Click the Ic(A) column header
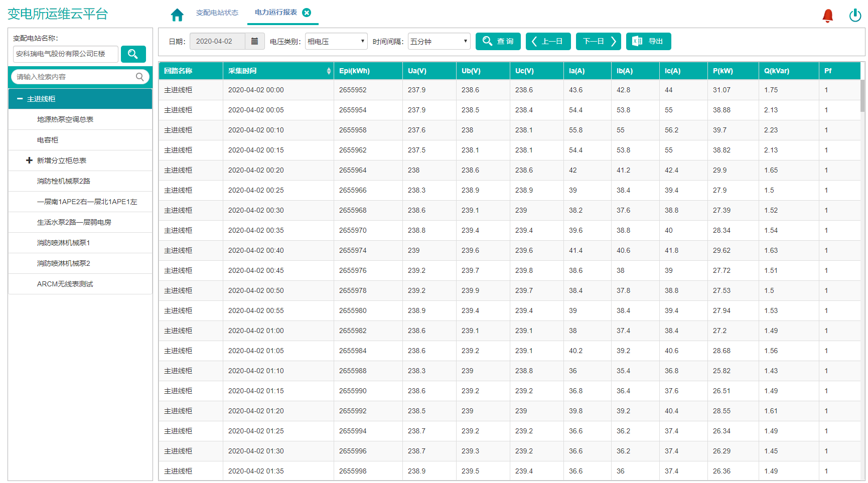Viewport: 868px width, 483px height. point(683,71)
